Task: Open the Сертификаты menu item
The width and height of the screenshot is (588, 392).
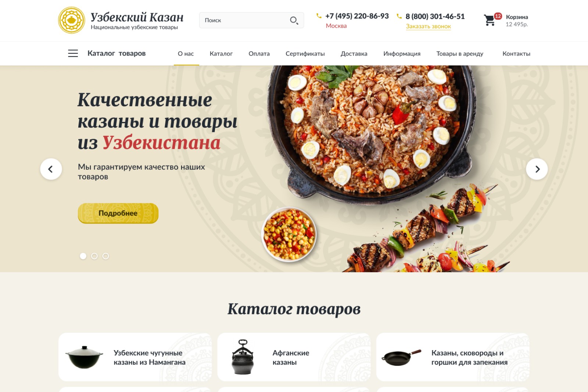Action: [x=305, y=54]
